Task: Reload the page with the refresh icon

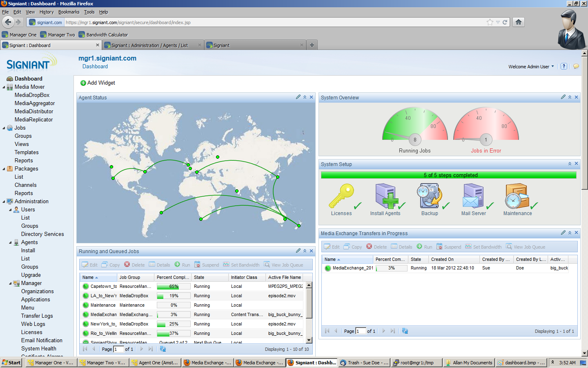Action: [505, 22]
